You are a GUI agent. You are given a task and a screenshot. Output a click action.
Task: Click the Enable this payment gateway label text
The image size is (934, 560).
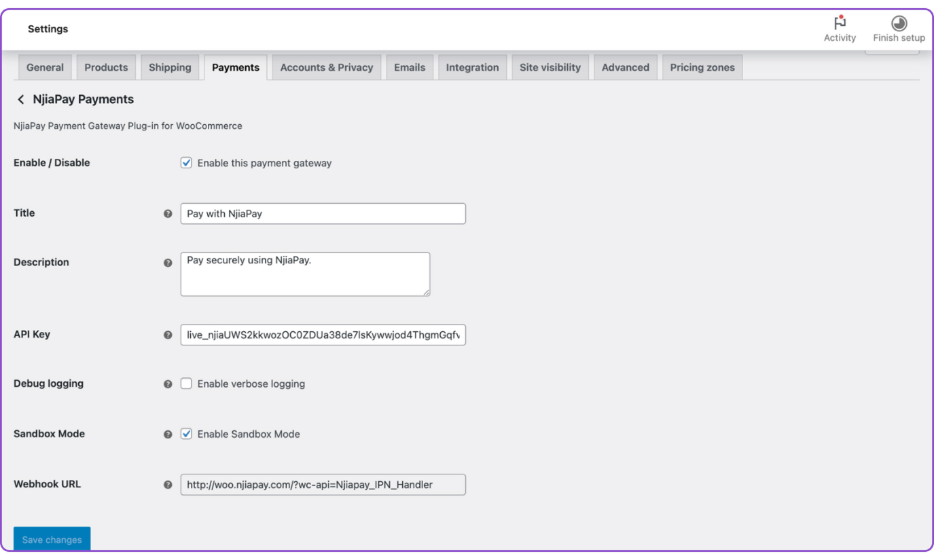(x=264, y=163)
